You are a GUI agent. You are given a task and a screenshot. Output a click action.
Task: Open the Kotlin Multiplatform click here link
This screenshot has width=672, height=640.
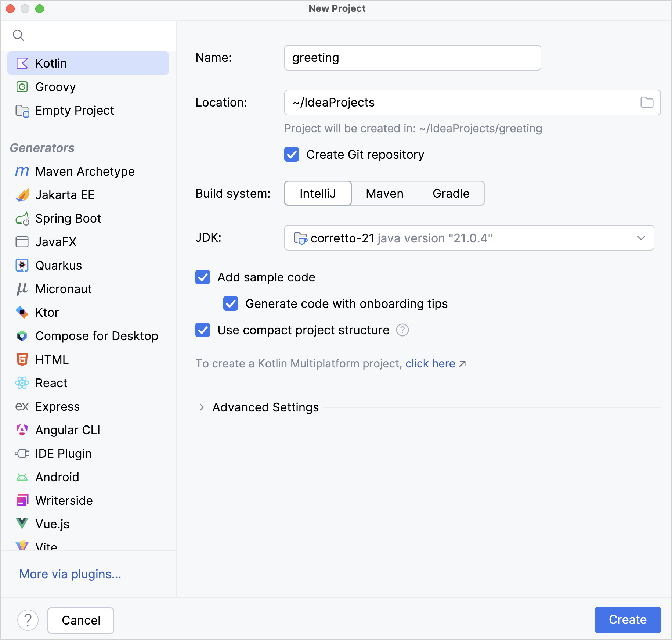(x=430, y=363)
